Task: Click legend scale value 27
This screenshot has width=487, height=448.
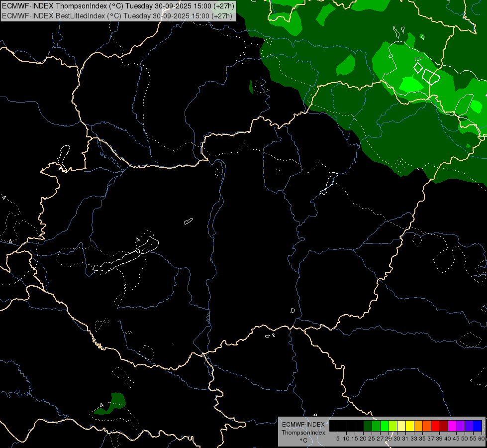Action: 381,439
